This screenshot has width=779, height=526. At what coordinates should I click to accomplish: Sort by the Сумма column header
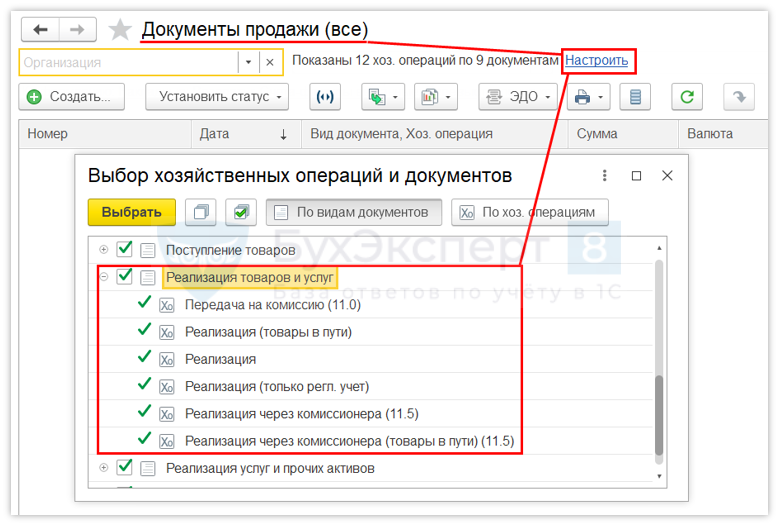623,134
